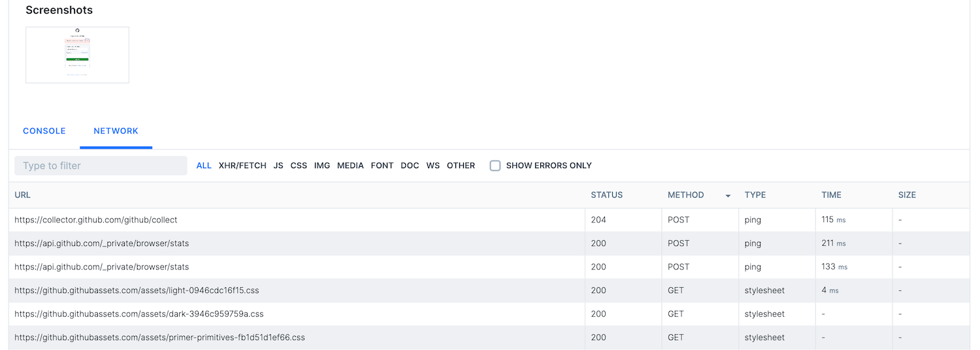The height and width of the screenshot is (350, 980).
Task: Click the Type to filter field
Action: [x=101, y=166]
